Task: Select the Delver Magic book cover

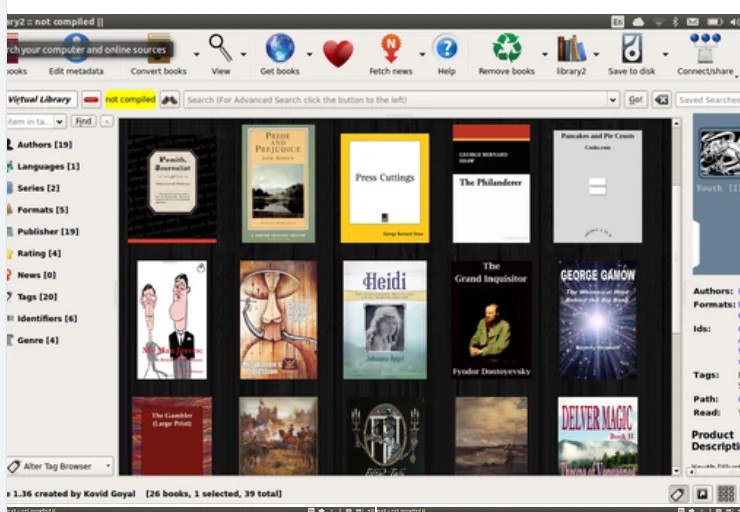Action: point(597,436)
